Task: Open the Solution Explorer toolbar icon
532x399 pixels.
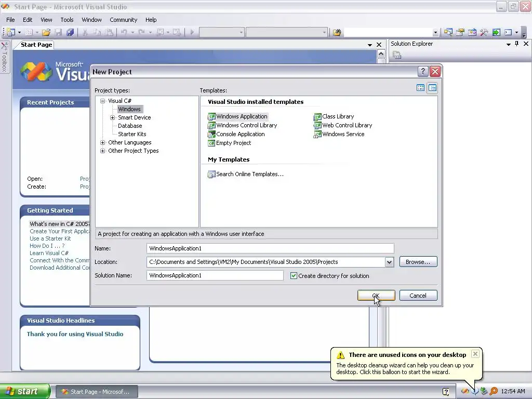Action: pos(448,33)
